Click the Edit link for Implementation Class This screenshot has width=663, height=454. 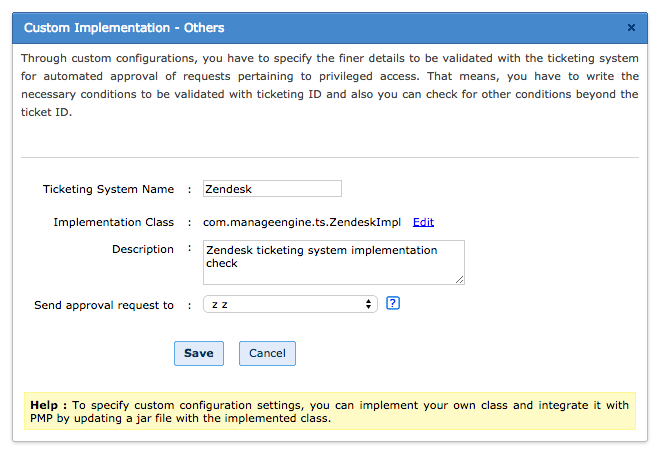click(x=423, y=222)
